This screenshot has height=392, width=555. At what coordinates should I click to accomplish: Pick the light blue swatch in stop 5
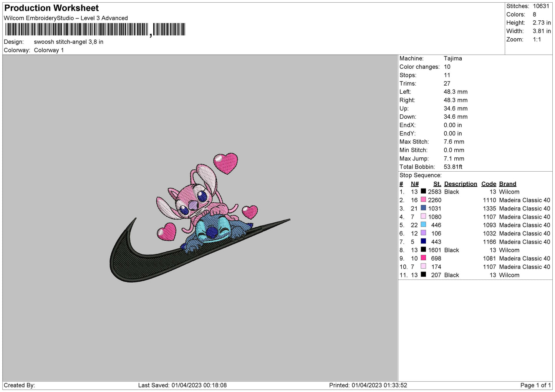[423, 225]
